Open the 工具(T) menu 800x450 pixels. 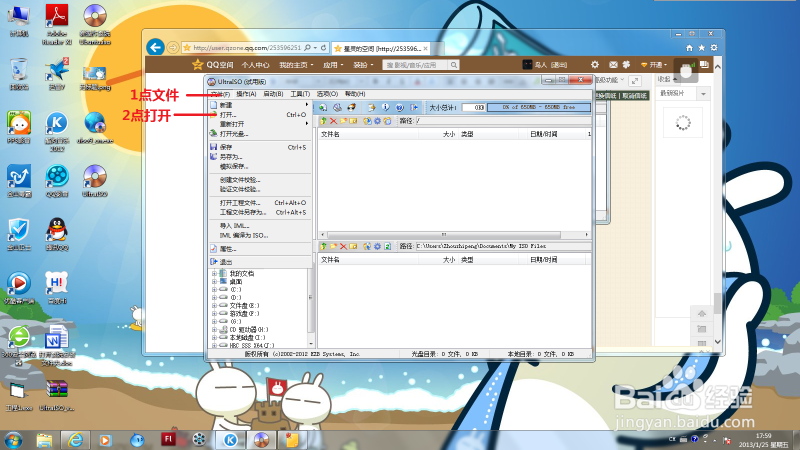(x=300, y=94)
